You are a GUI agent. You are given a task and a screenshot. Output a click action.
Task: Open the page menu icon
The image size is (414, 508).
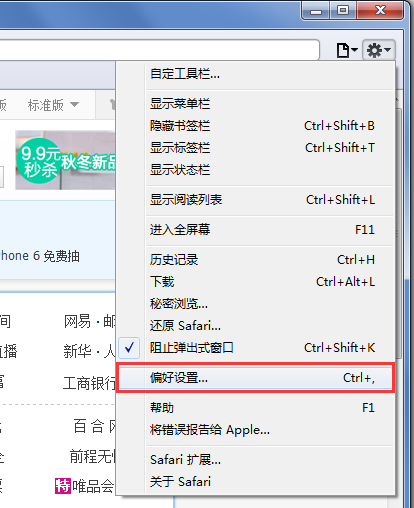347,50
